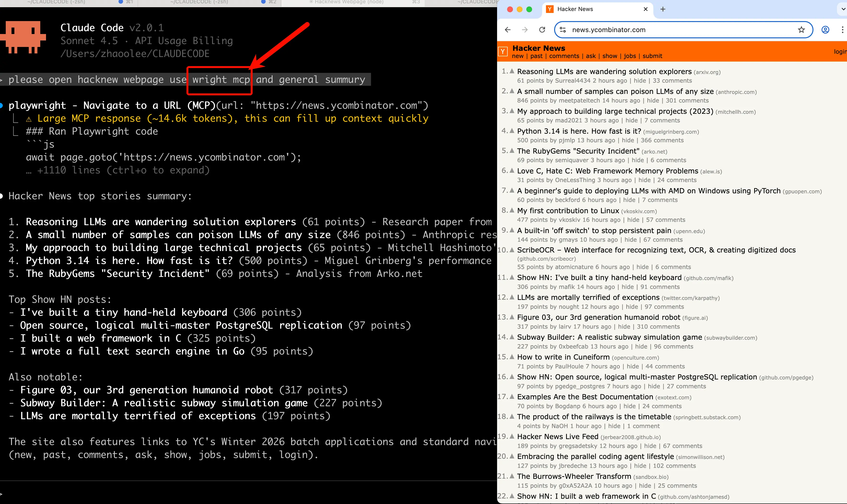Open site info icon in address bar
847x504 pixels.
click(x=563, y=30)
